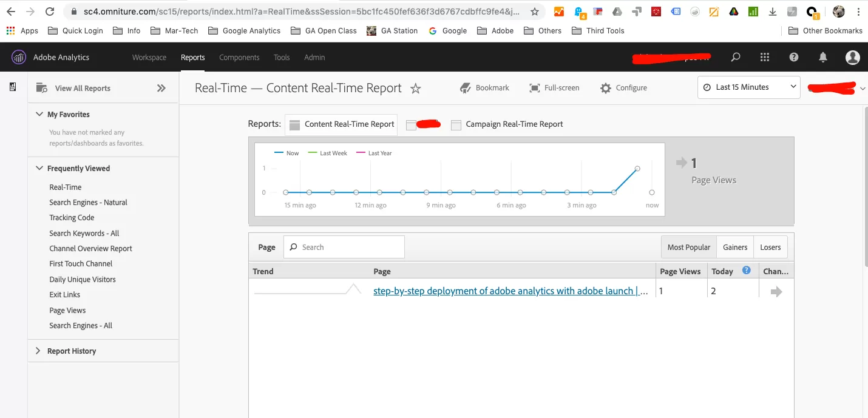Click the View All Reports icon

pyautogui.click(x=42, y=88)
